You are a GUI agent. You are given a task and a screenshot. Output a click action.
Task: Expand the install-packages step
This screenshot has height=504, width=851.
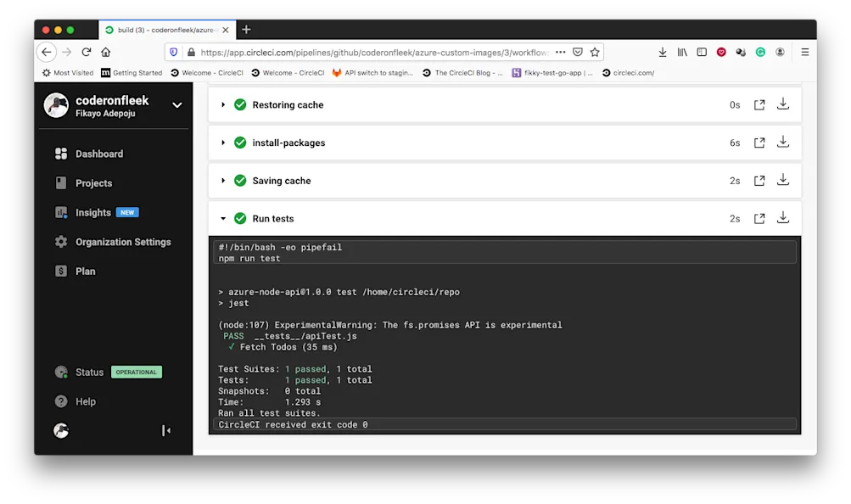[x=223, y=143]
